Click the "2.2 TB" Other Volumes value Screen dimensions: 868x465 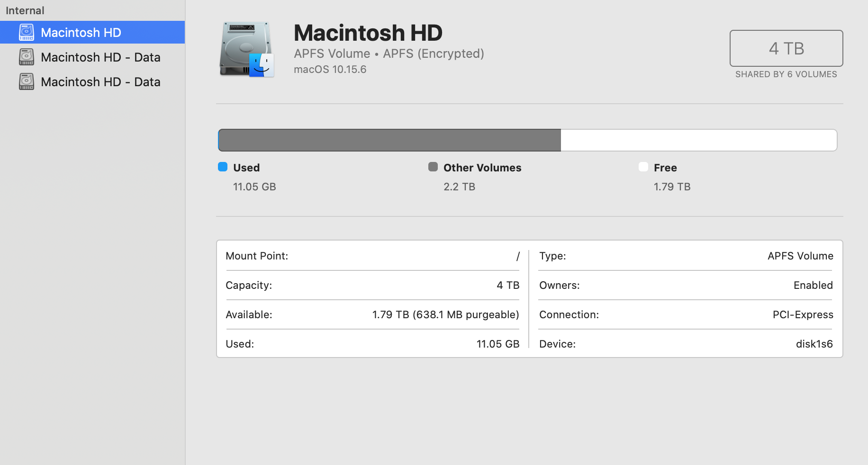(459, 187)
